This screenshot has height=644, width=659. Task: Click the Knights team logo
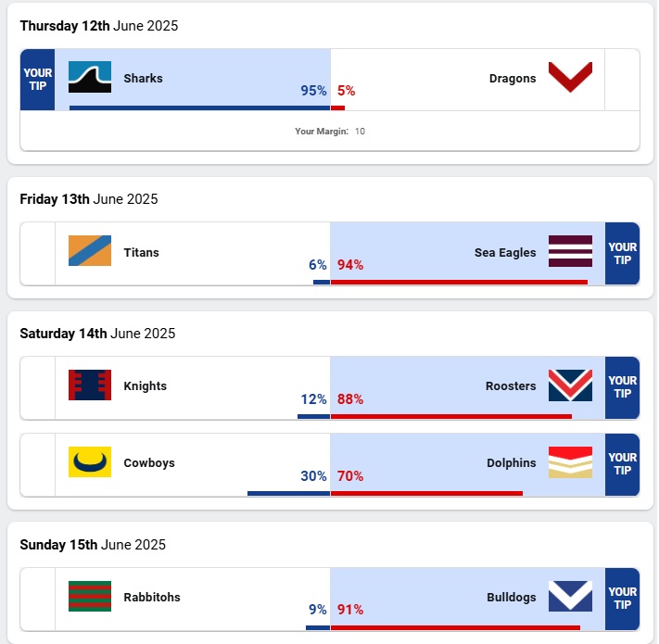[90, 385]
